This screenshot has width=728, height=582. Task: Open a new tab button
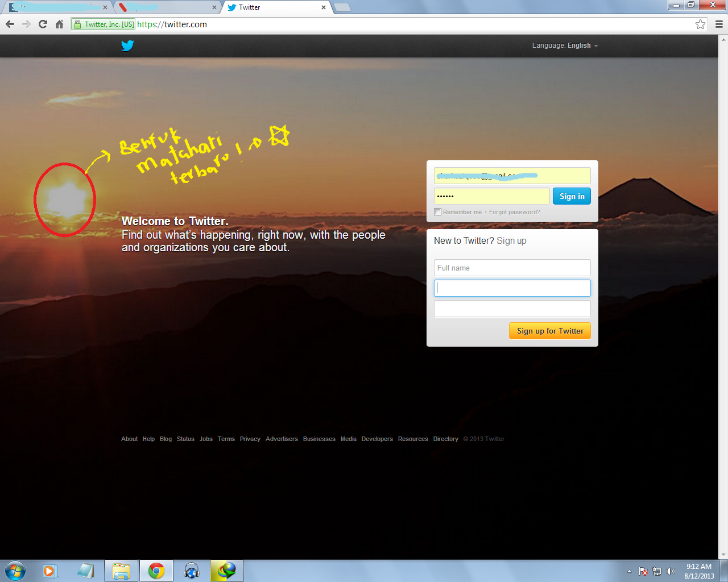point(342,7)
